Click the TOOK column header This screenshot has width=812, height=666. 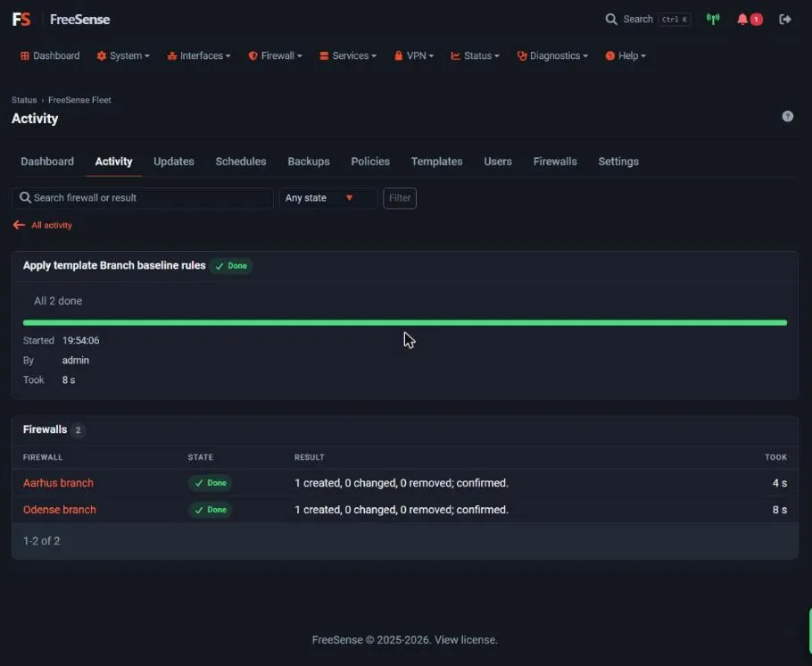coord(775,457)
